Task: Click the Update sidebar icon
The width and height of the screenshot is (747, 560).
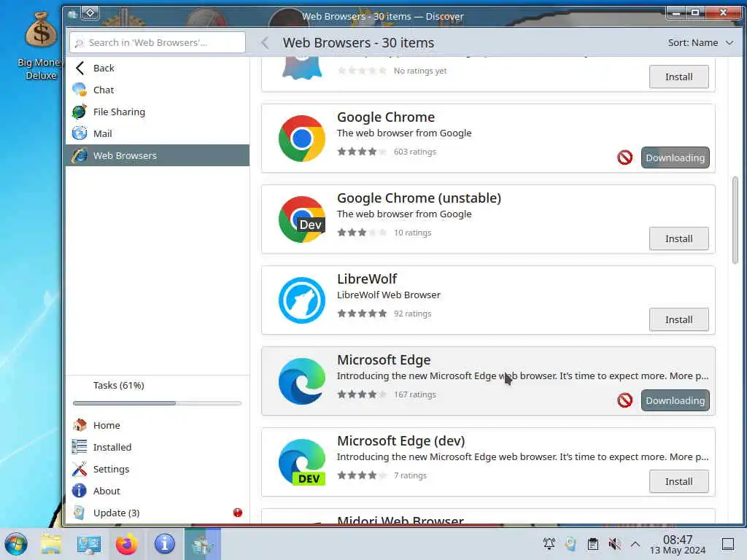Action: pos(80,513)
